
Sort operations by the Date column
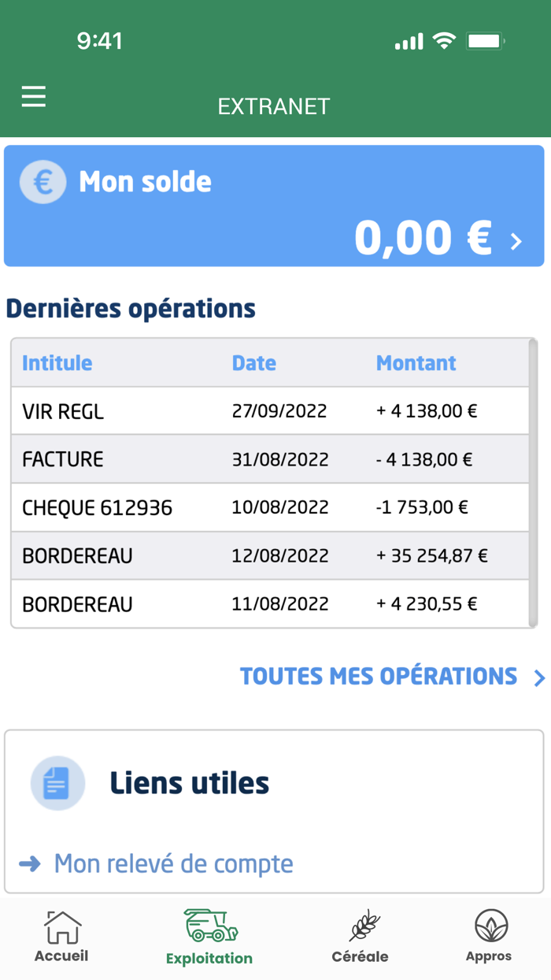tap(253, 363)
